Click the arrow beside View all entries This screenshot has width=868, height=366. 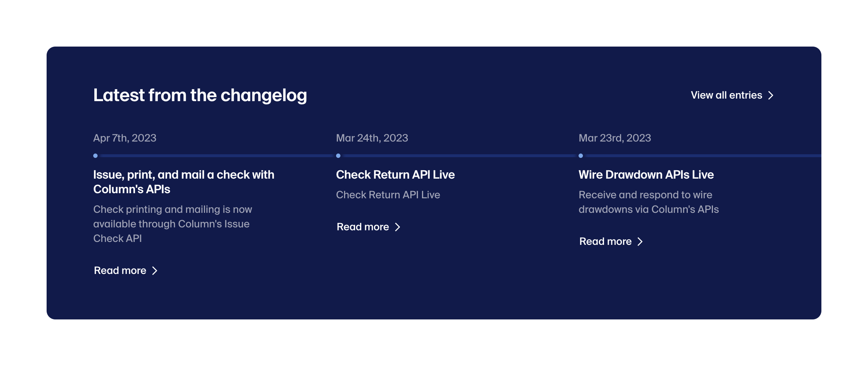coord(770,95)
